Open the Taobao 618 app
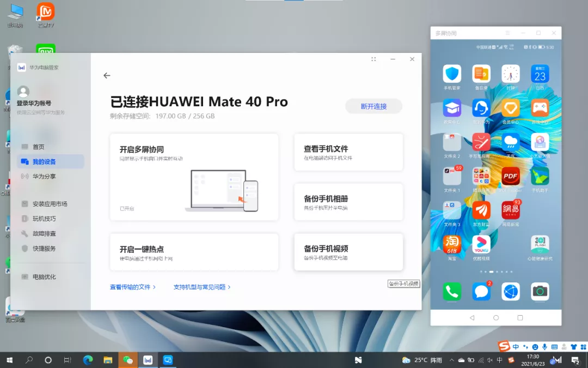This screenshot has width=588, height=368. 452,244
